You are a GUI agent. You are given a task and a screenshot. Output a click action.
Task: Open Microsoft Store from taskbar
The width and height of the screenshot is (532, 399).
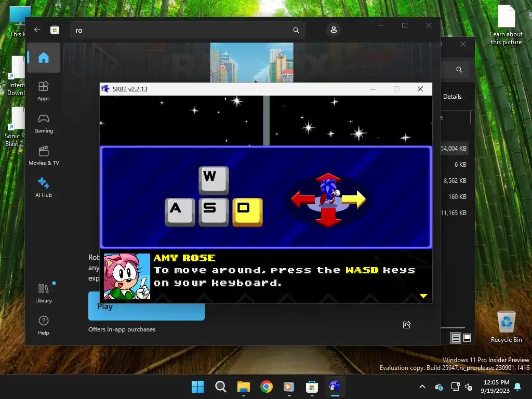click(x=312, y=387)
